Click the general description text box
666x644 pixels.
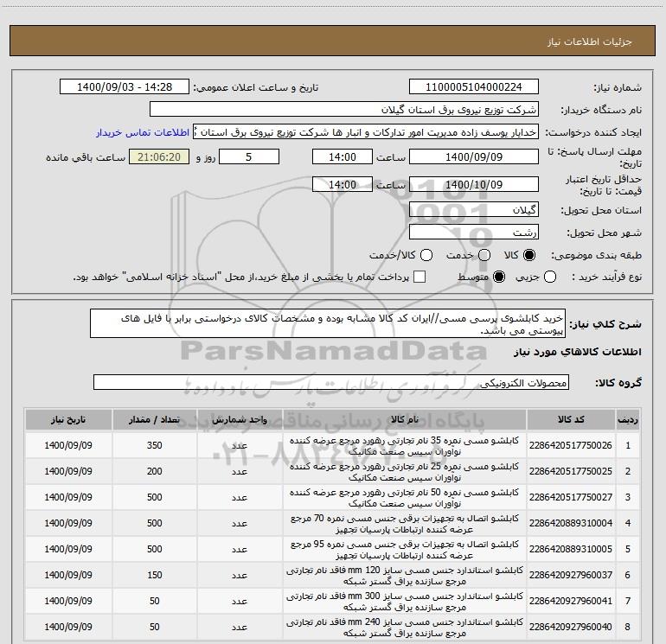(328, 324)
